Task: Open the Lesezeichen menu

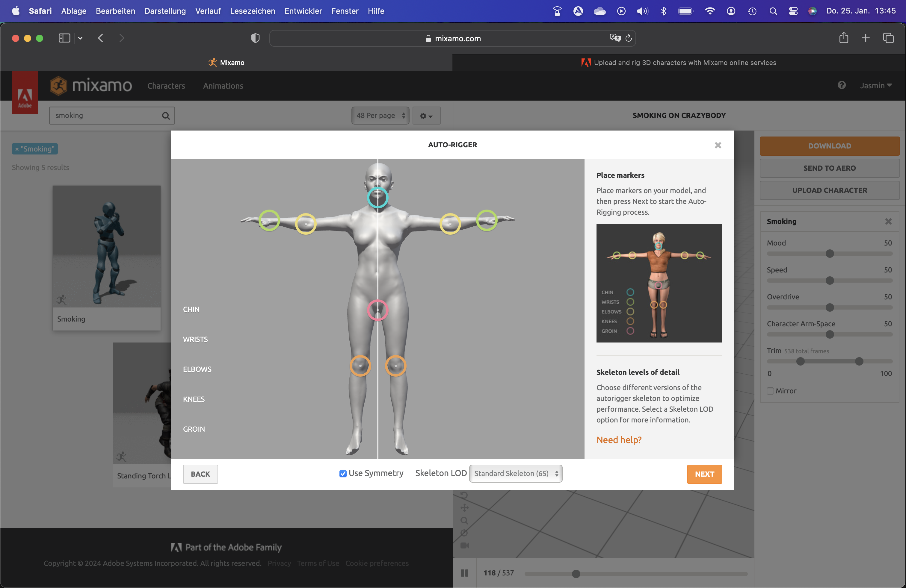Action: point(252,11)
